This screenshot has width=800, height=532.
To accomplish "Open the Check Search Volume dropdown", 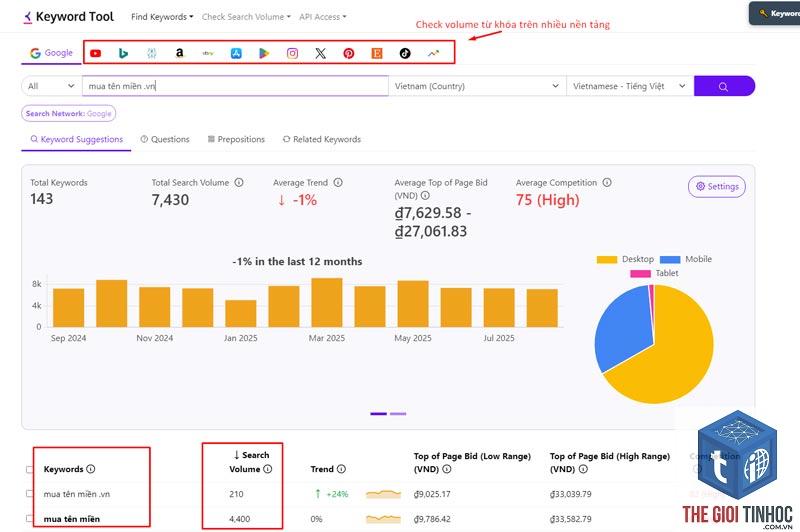I will (x=246, y=17).
